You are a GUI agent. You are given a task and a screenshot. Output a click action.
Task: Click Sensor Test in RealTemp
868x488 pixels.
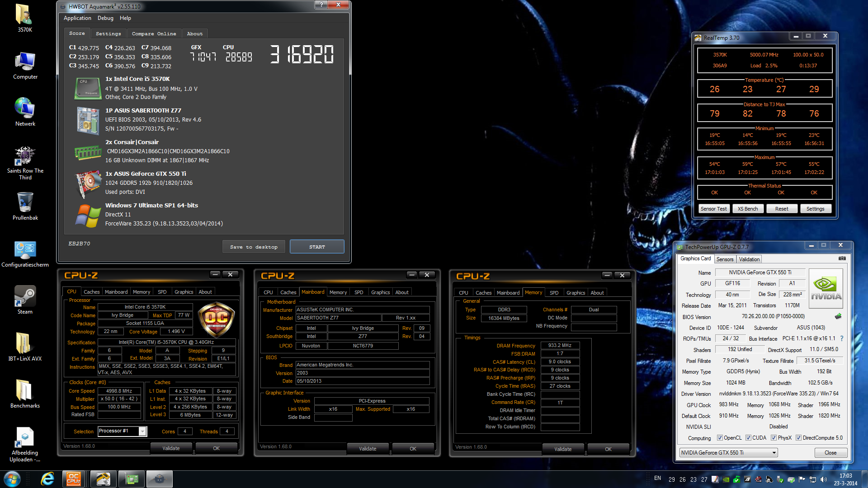click(x=714, y=209)
